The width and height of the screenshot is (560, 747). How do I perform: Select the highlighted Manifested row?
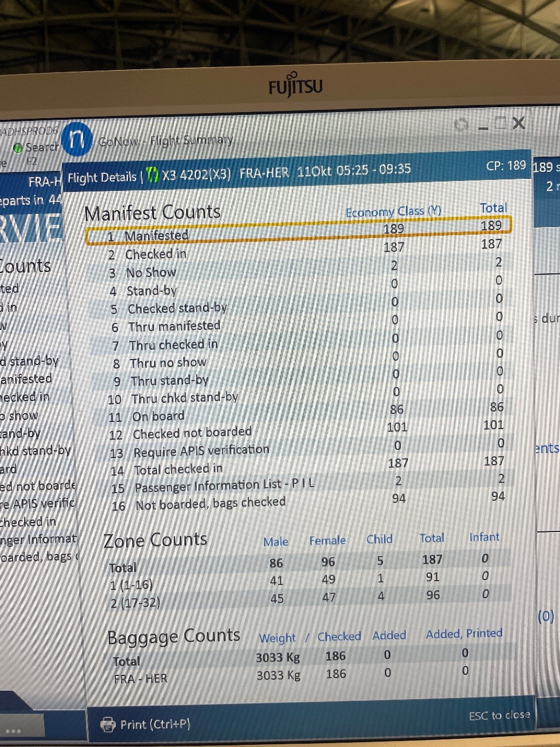298,231
